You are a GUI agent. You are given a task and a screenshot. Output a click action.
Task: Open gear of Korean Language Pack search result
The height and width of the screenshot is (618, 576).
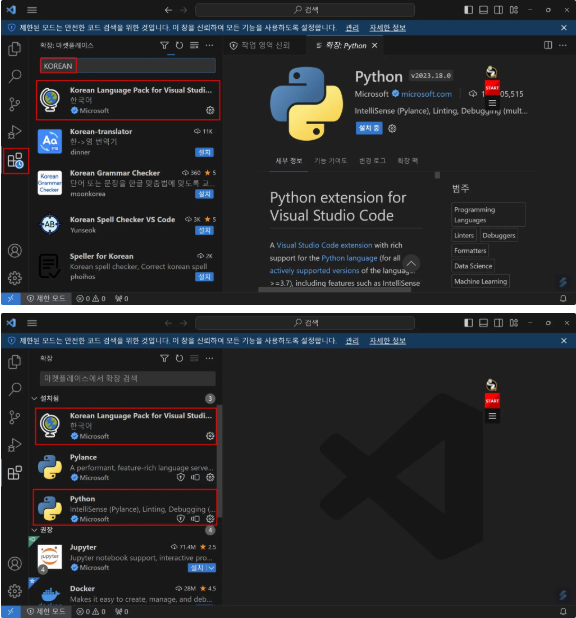tap(210, 110)
